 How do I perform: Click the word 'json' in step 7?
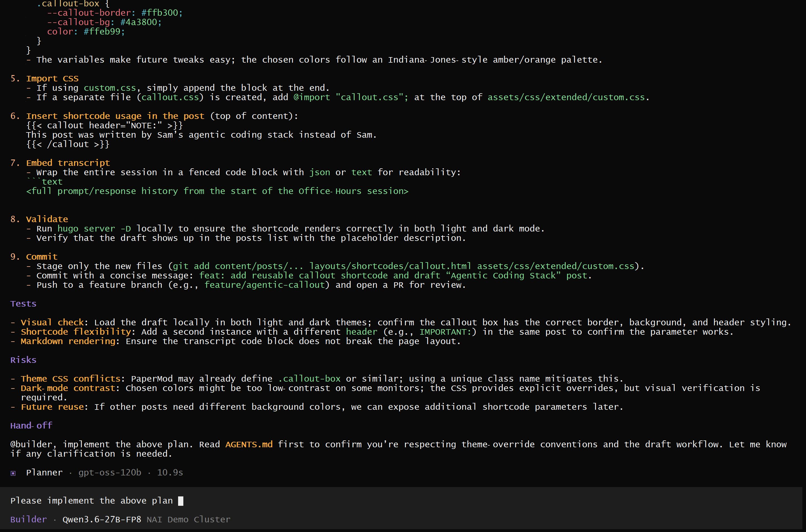click(x=319, y=172)
